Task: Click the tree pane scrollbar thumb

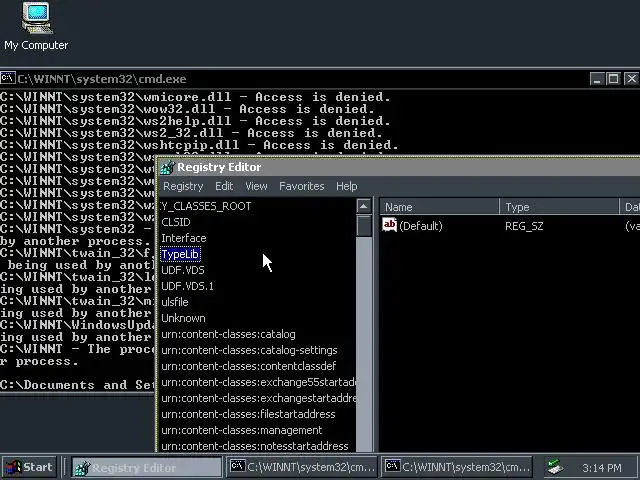Action: coord(364,225)
